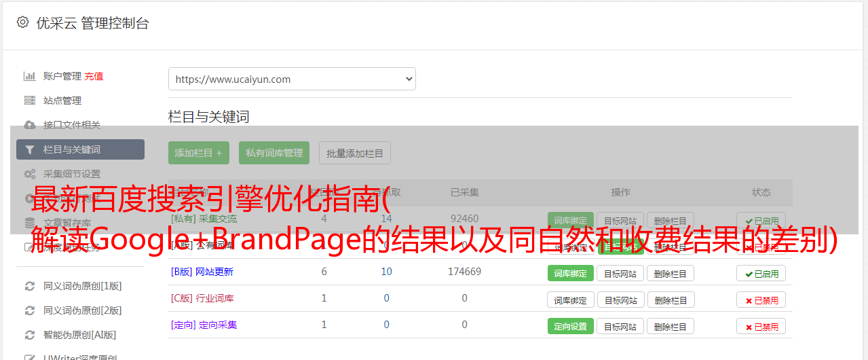The width and height of the screenshot is (868, 360).
Task: Click the refresh icon for 同义词伪原创[2版]
Action: (29, 310)
